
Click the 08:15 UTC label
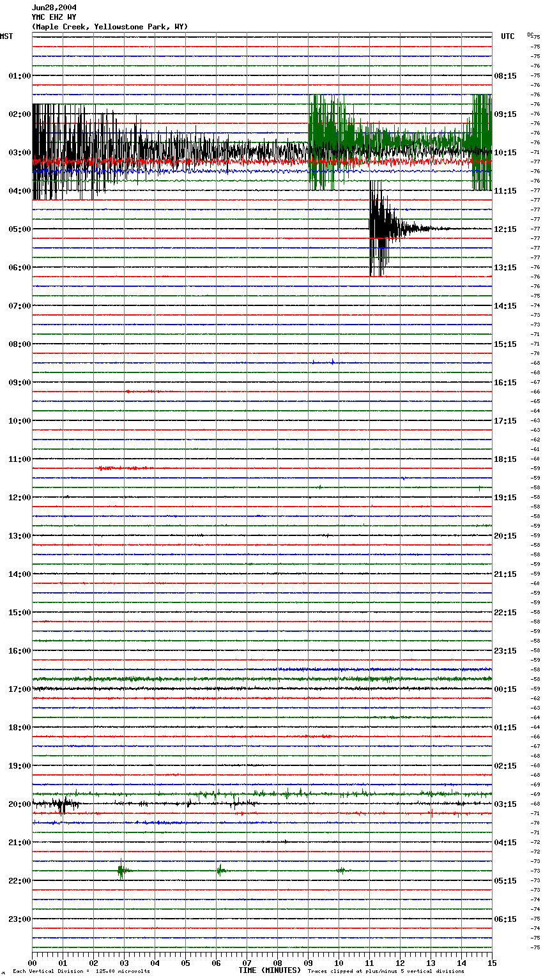tap(505, 75)
